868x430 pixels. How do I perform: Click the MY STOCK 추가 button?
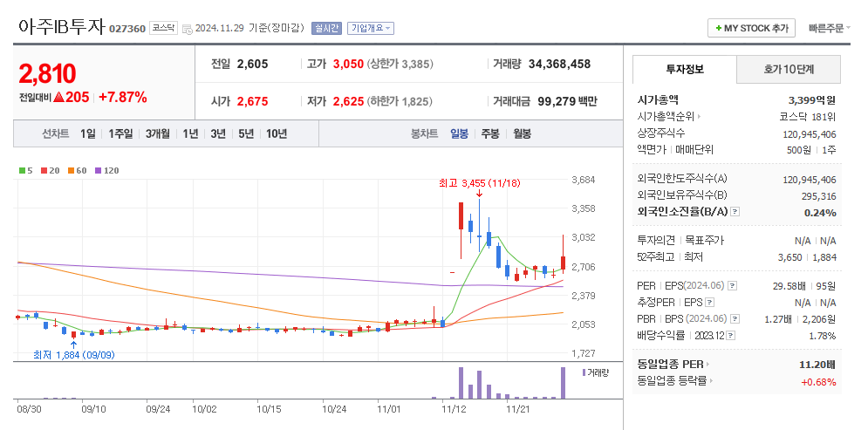[751, 28]
